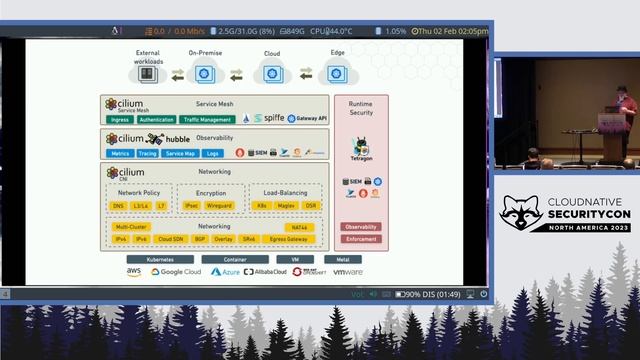Click the speaker volume icon in bottom bar

point(373,294)
